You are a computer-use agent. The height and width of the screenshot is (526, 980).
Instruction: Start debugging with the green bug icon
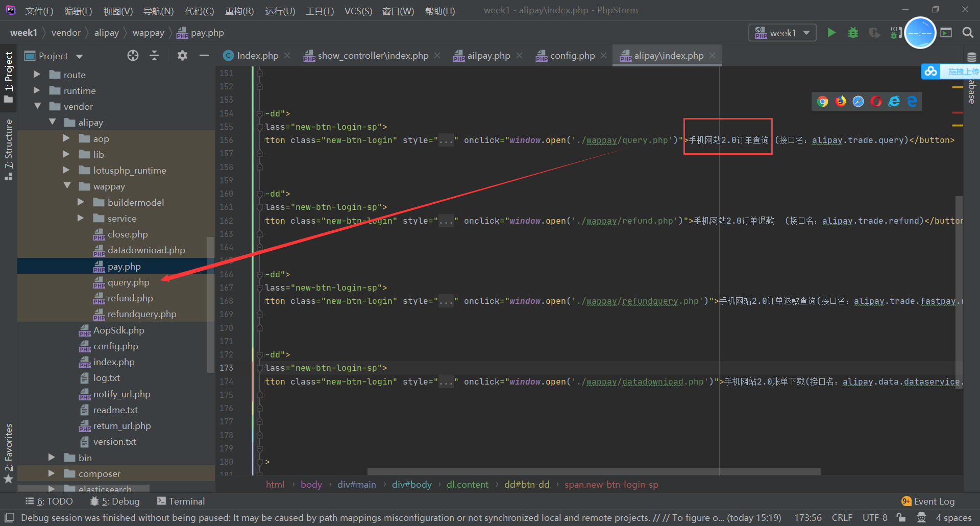coord(853,33)
